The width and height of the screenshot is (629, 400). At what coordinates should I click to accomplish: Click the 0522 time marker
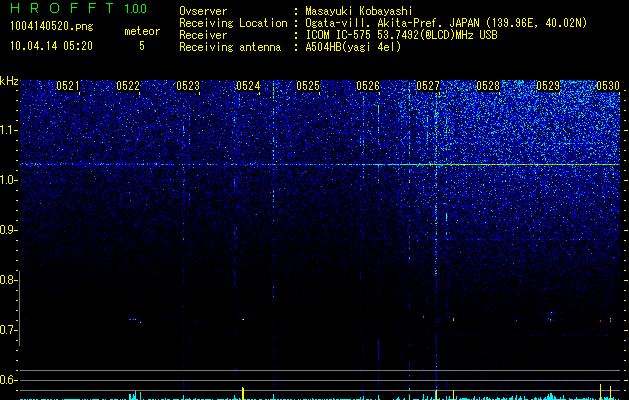[x=128, y=86]
